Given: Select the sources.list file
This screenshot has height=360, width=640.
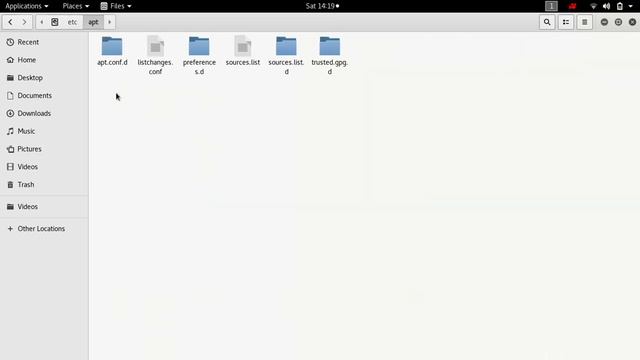Looking at the screenshot, I should [x=243, y=51].
